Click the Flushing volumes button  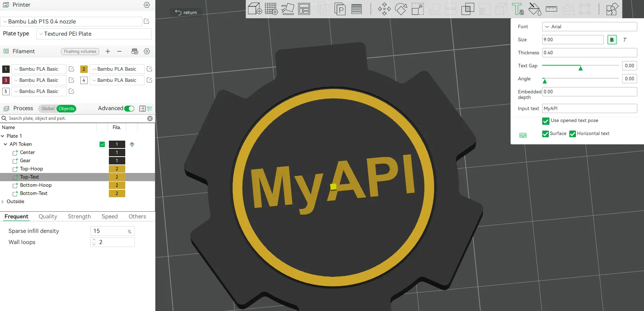click(80, 52)
